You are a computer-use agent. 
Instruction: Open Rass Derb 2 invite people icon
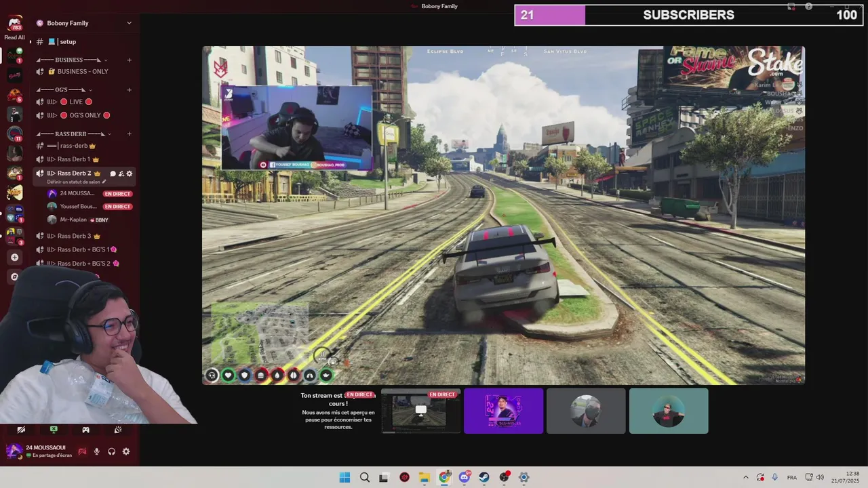(x=121, y=174)
